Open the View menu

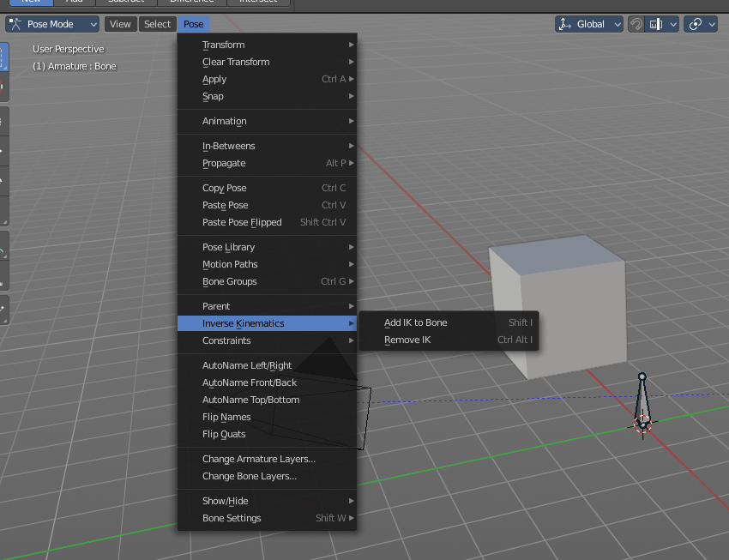click(x=120, y=24)
